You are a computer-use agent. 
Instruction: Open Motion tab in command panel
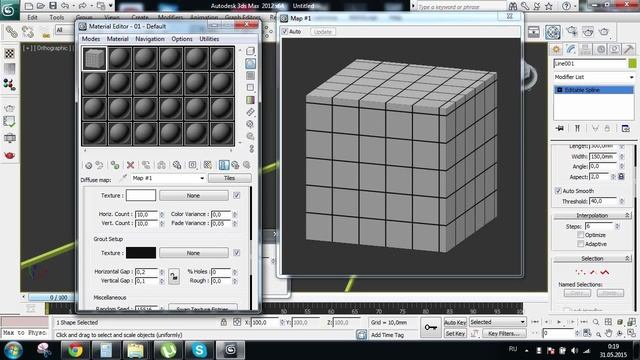600,49
